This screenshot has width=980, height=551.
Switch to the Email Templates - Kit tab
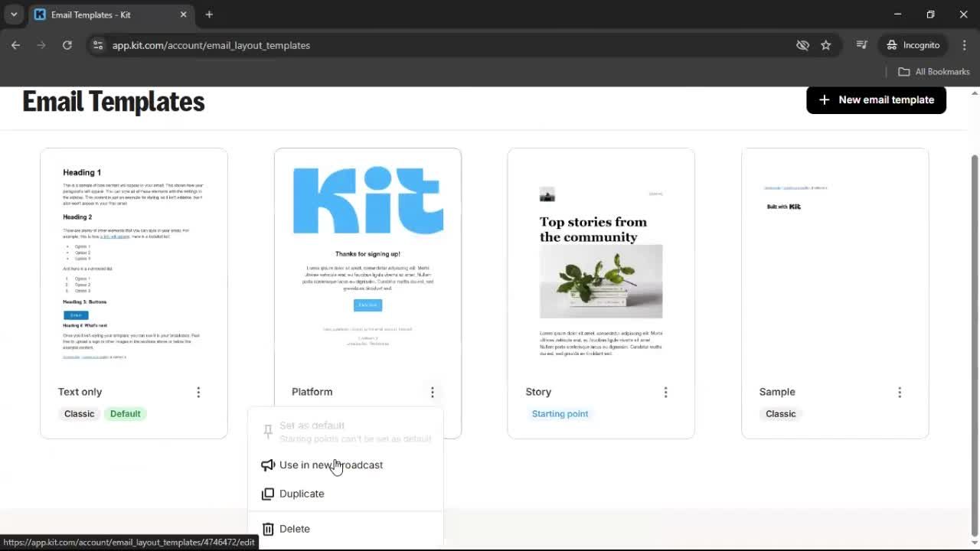click(107, 15)
